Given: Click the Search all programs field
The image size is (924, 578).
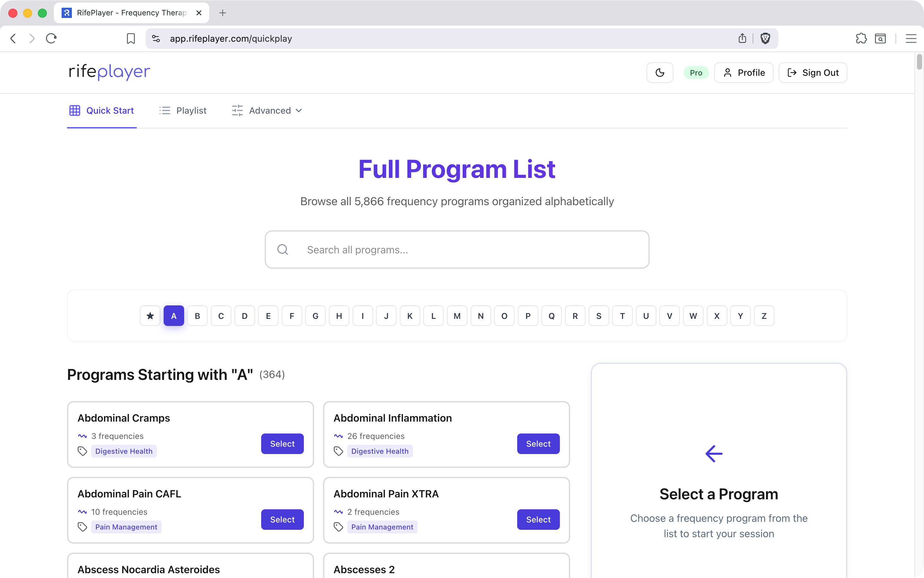Looking at the screenshot, I should point(457,250).
